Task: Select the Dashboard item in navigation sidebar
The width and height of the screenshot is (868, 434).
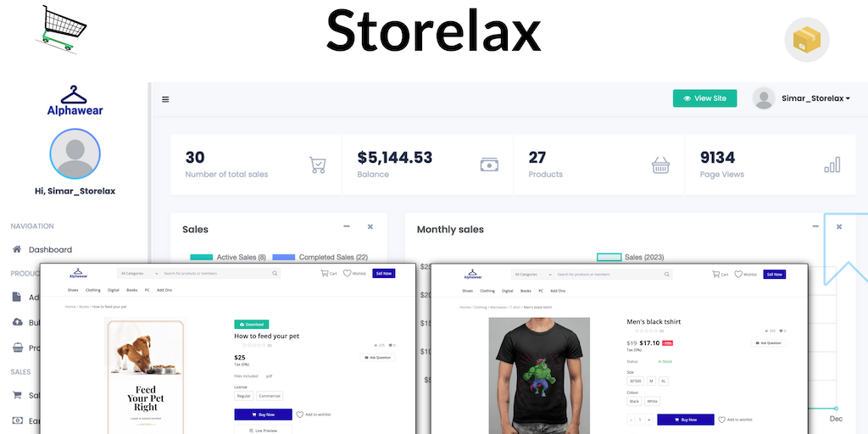Action: click(x=50, y=250)
